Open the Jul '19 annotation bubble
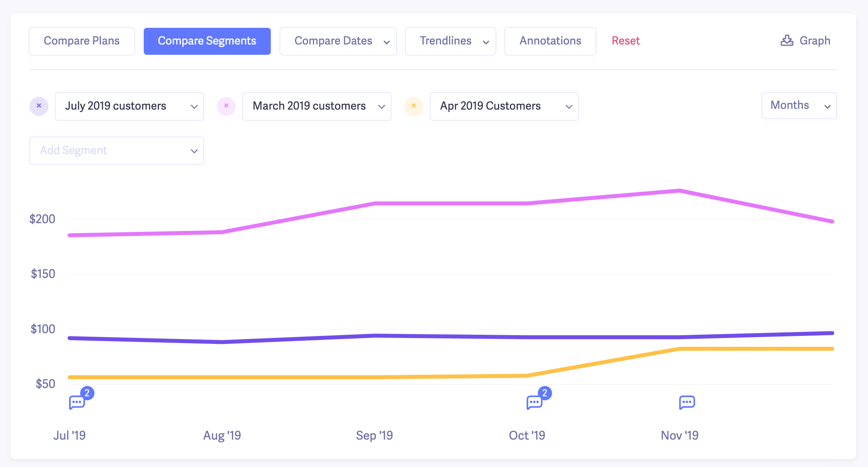Screen dimensions: 868x467 [x=77, y=402]
